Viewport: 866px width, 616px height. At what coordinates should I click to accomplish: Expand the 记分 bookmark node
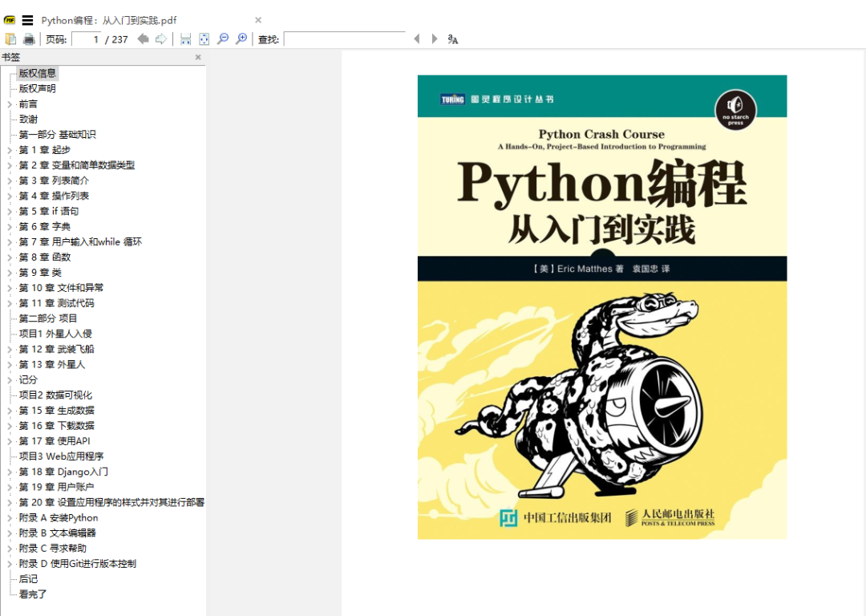click(10, 379)
